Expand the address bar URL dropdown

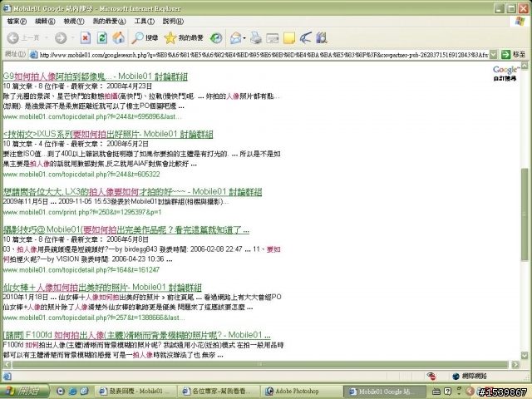coord(494,54)
